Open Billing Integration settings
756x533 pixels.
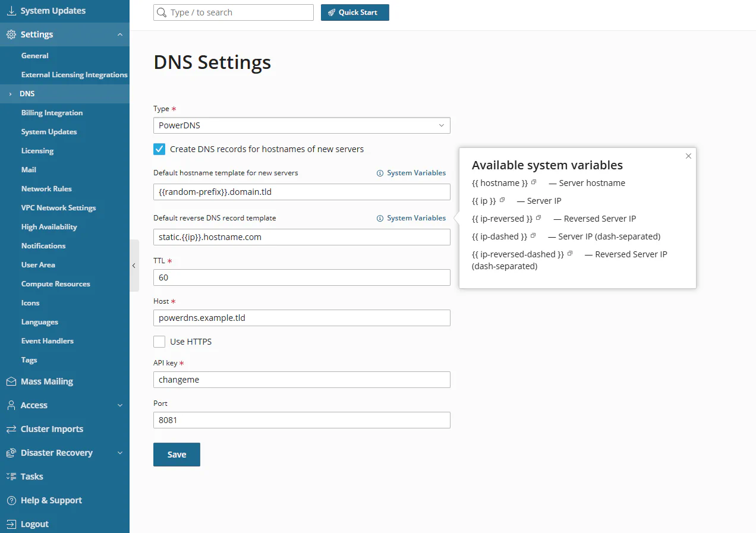tap(52, 113)
